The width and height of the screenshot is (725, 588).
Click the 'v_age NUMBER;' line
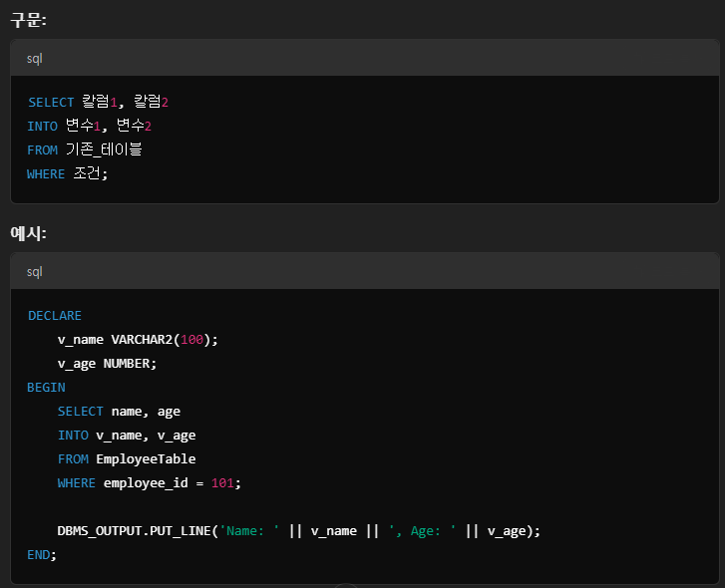coord(108,364)
